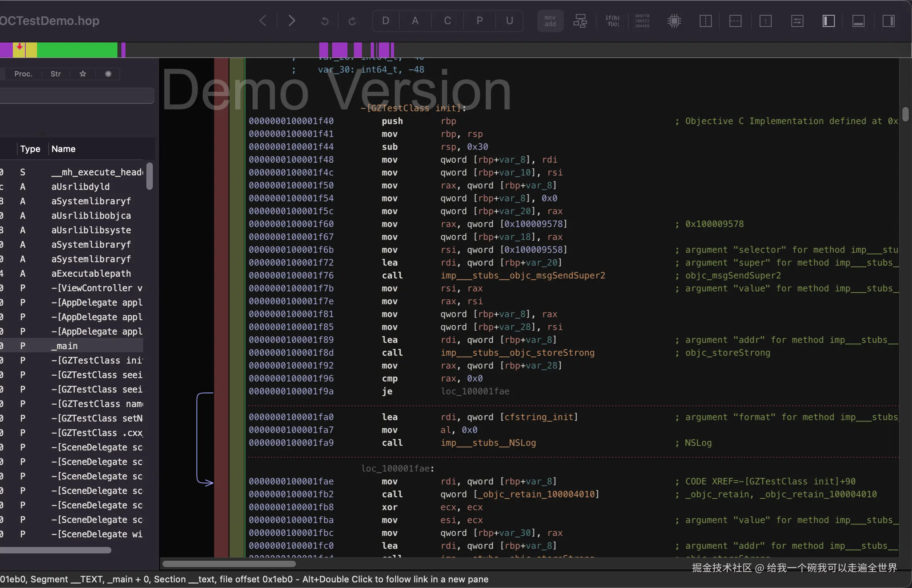This screenshot has height=588, width=912.
Task: Toggle the right inspector panel
Action: pos(888,21)
